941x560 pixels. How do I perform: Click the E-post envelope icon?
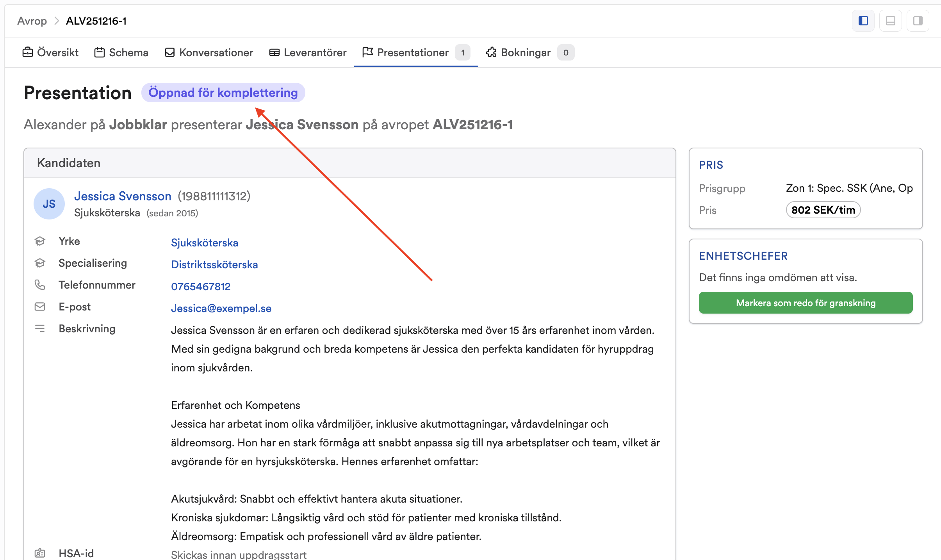pos(40,307)
